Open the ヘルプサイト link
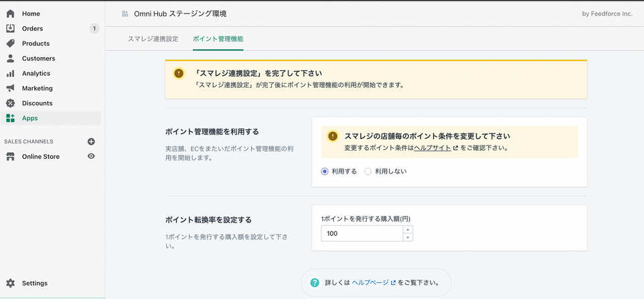Screen dimensions: 644x299 coord(432,147)
